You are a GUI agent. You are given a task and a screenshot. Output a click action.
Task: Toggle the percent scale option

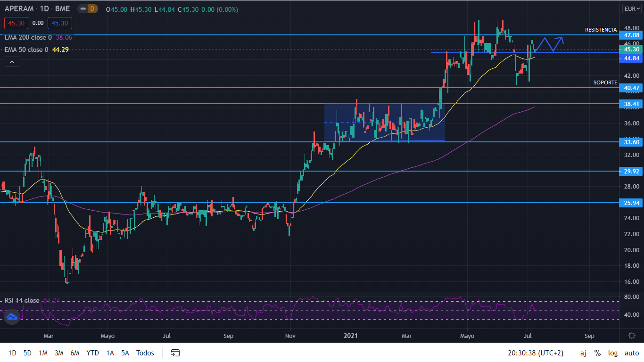click(597, 353)
